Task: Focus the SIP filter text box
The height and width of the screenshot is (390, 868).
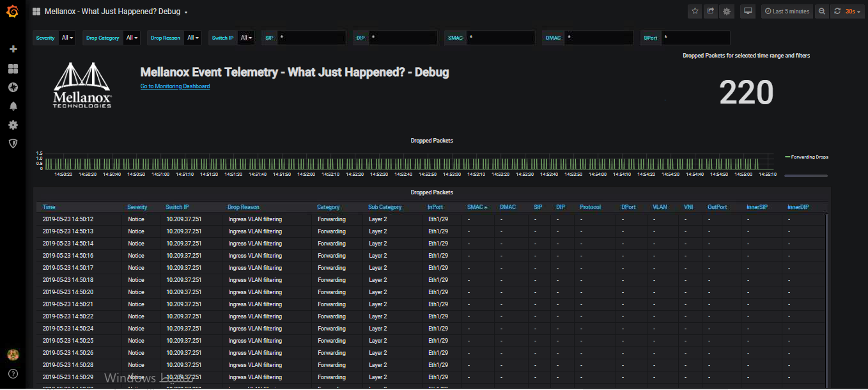Action: tap(311, 38)
